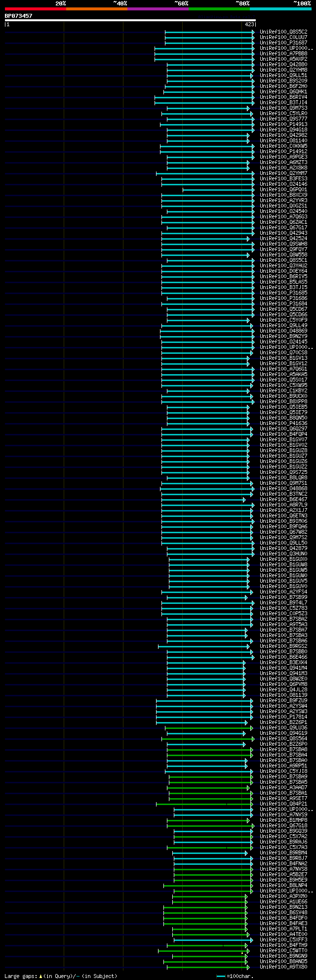This screenshot has width=316, height=980.
Task: Open hit UniRef100_C0LUU7
Action: point(283,37)
